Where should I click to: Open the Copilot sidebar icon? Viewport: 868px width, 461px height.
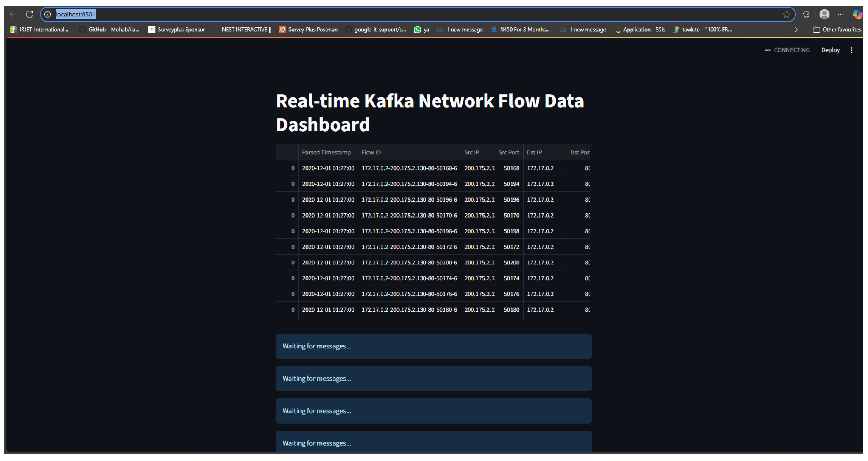coord(857,14)
